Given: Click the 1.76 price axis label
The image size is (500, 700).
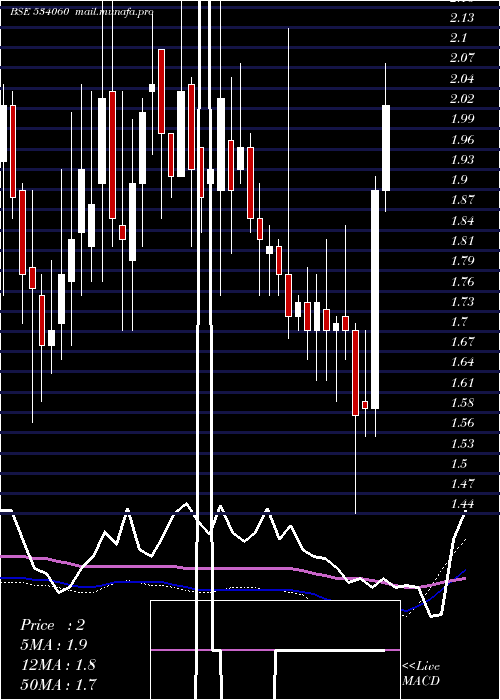Looking at the screenshot, I should coord(462,282).
